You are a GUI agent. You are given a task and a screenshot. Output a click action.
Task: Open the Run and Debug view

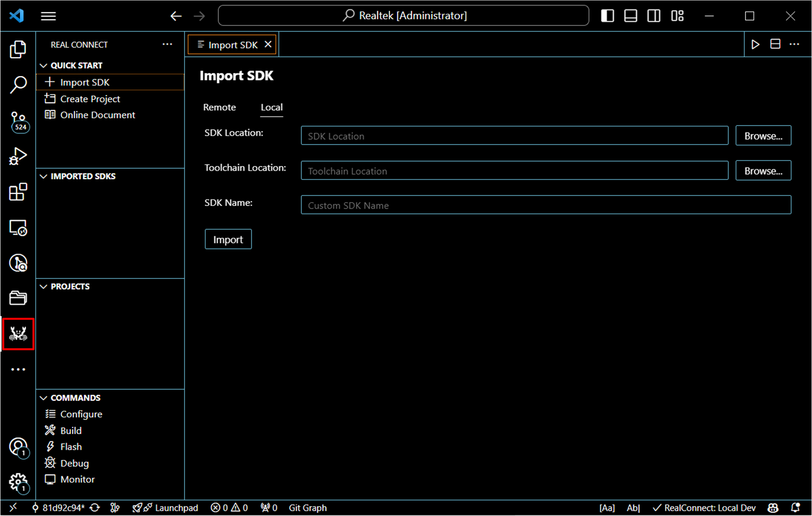[x=18, y=156]
